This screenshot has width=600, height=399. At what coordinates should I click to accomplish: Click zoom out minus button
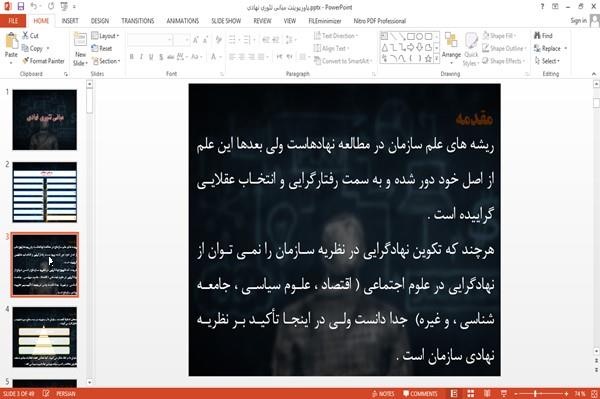point(516,394)
